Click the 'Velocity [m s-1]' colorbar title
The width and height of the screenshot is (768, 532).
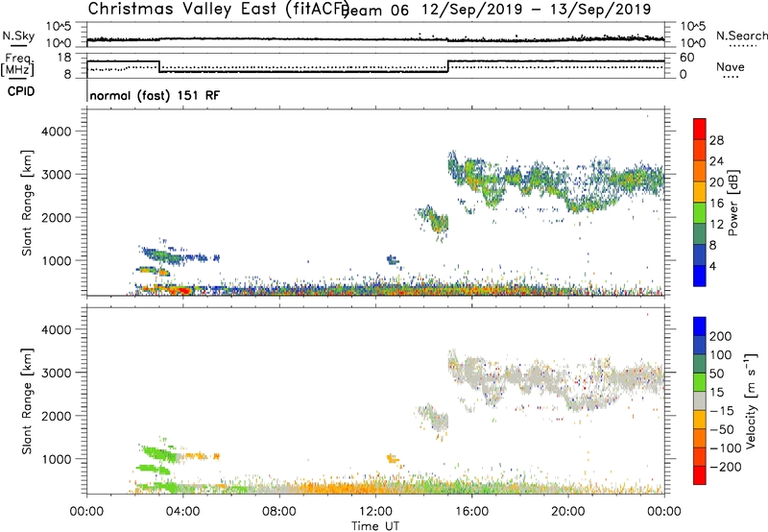(751, 400)
